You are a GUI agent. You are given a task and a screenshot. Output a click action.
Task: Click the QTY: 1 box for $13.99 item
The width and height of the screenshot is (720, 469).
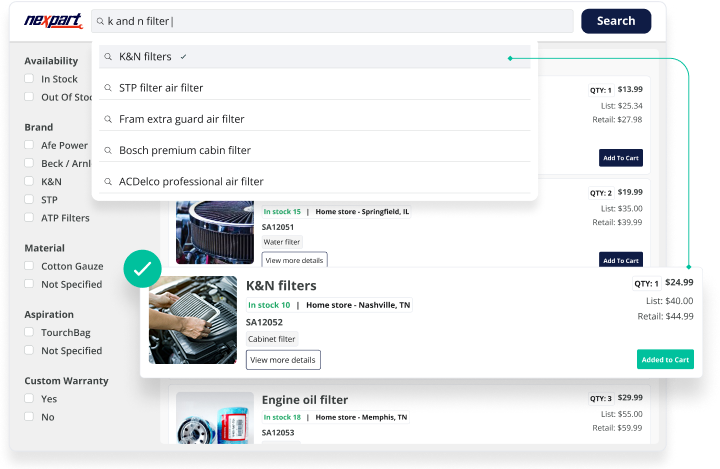[x=601, y=90]
